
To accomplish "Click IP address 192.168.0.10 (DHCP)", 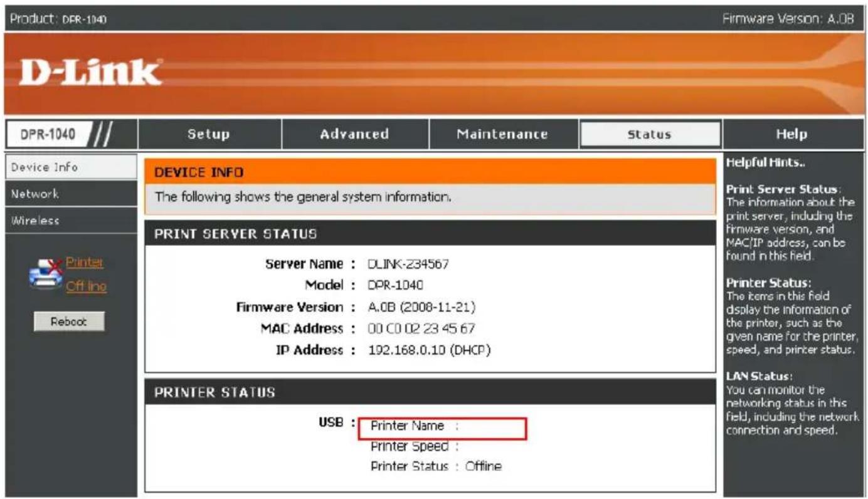I will pyautogui.click(x=429, y=350).
